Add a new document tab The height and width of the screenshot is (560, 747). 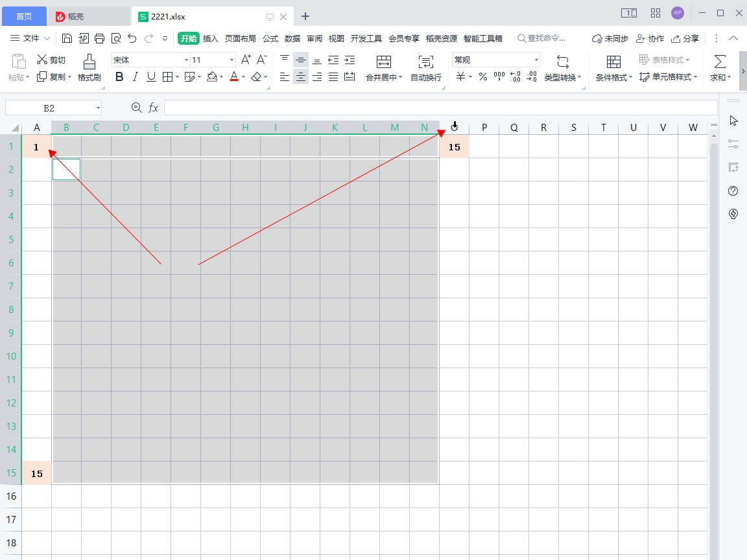pyautogui.click(x=305, y=17)
